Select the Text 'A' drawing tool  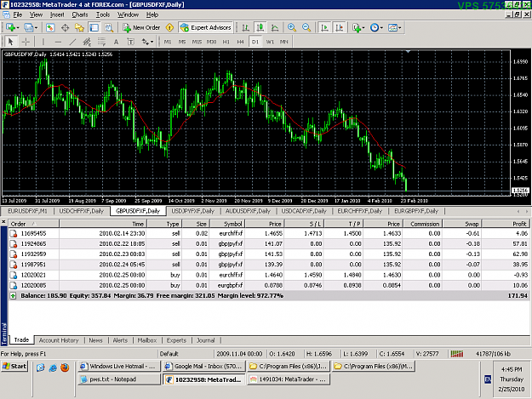(116, 42)
